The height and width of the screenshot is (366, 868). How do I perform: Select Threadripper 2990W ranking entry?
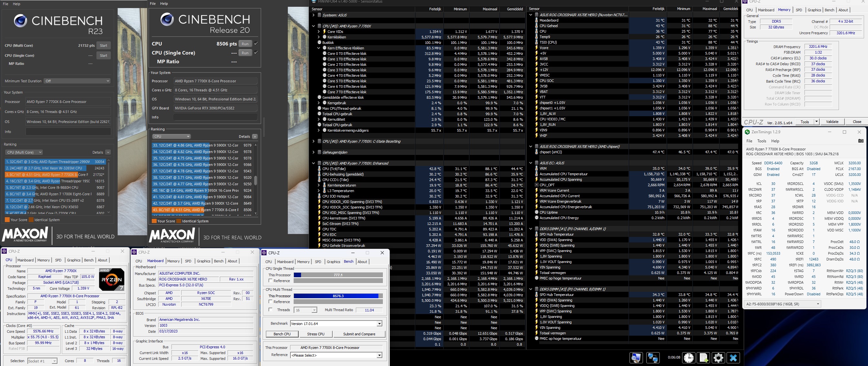pos(55,162)
